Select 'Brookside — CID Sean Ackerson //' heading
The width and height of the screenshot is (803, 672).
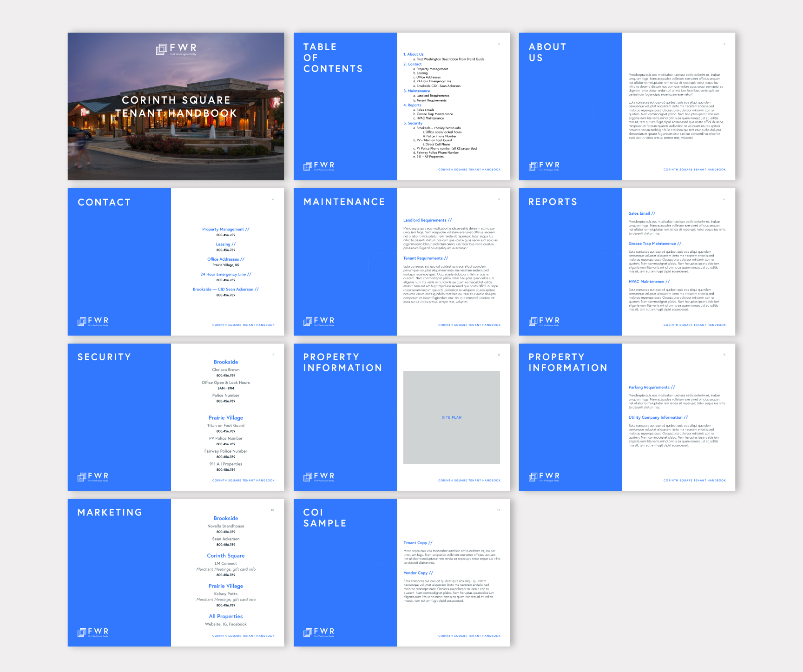coord(226,289)
